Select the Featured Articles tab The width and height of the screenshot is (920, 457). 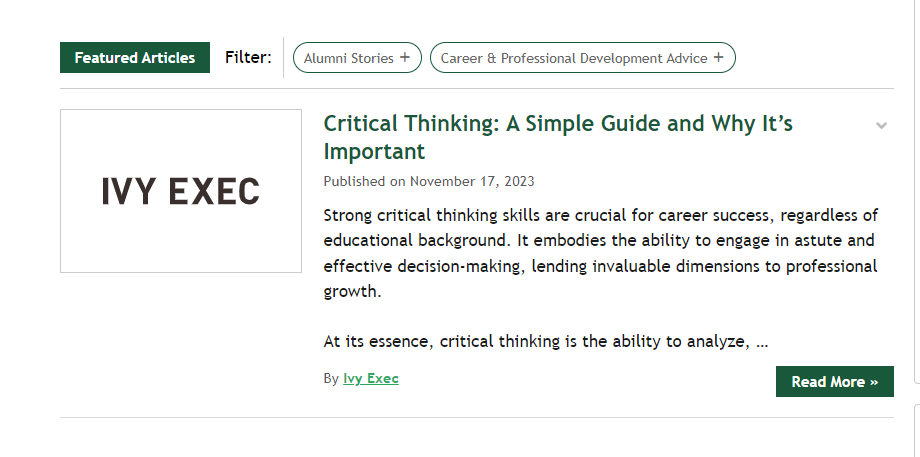[135, 58]
